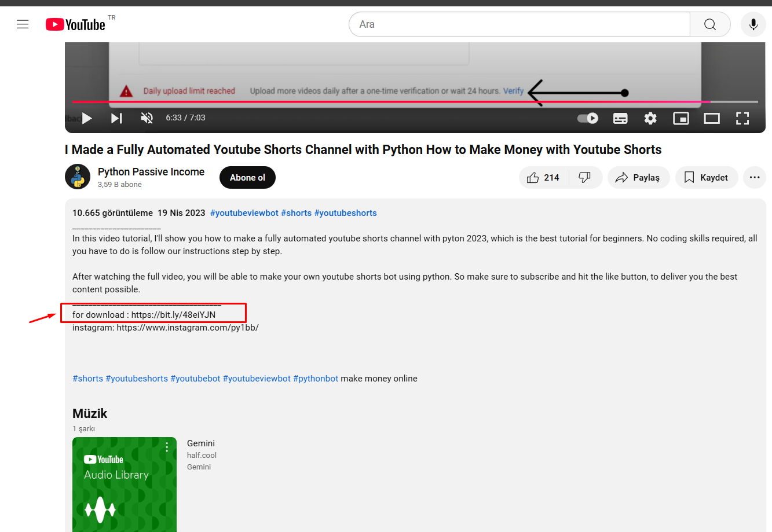Screen dimensions: 772x532
Task: Subscribe with the Abone ol button
Action: click(247, 178)
